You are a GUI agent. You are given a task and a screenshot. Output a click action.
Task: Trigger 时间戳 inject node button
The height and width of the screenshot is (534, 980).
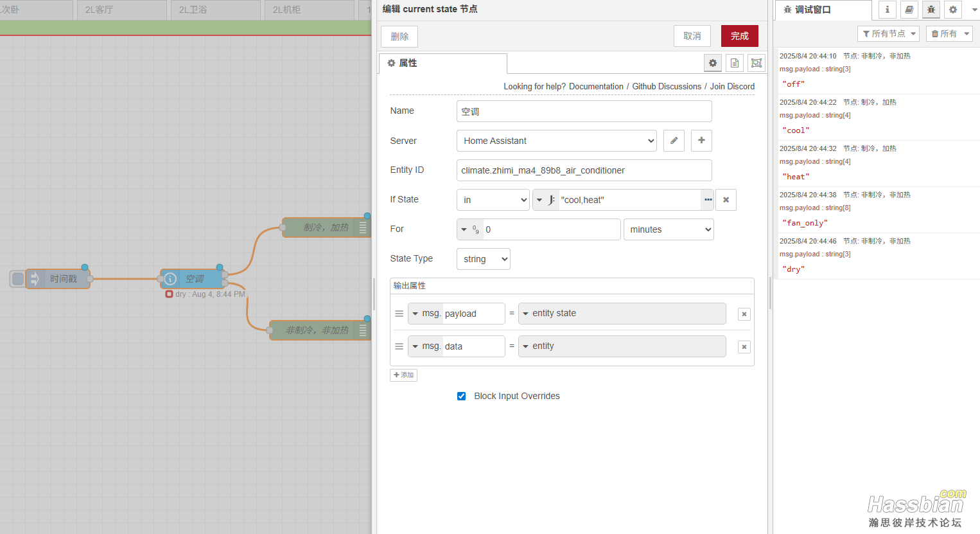[18, 279]
